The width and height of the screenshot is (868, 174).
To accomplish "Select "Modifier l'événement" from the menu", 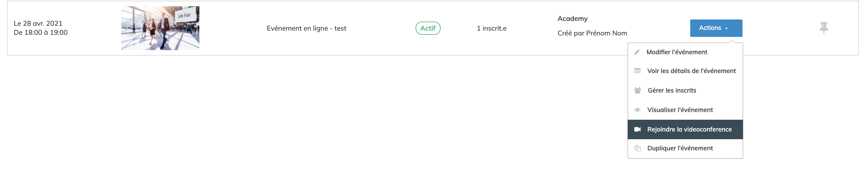I will [x=677, y=52].
